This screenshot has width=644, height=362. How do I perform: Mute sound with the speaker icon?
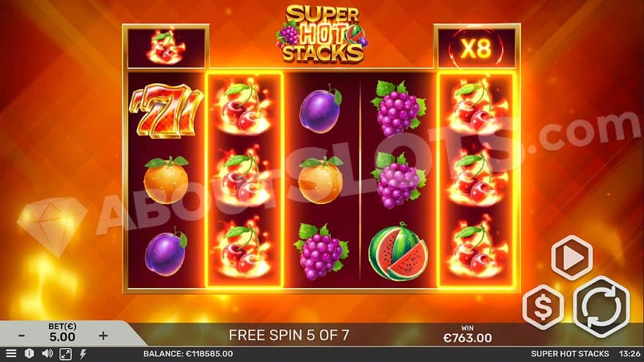(48, 353)
